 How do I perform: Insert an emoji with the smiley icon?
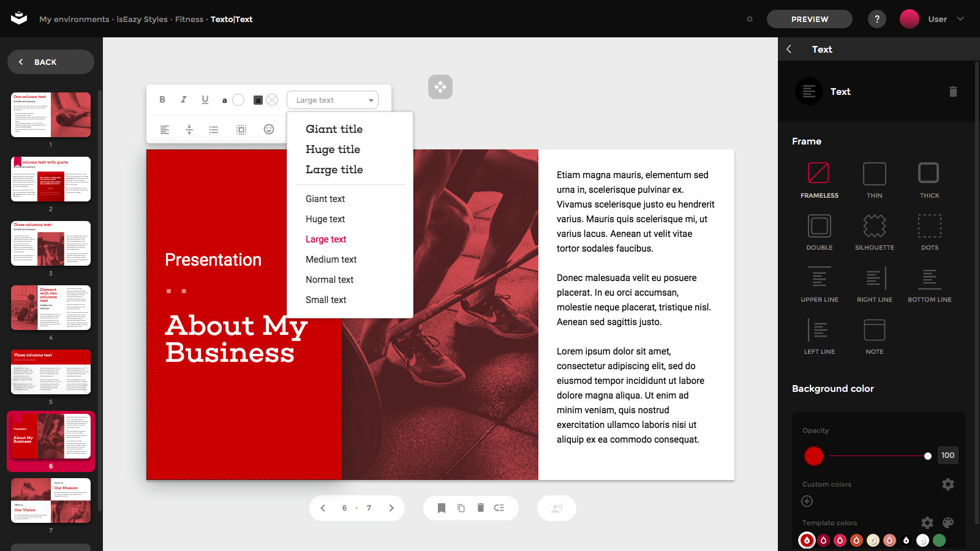268,129
